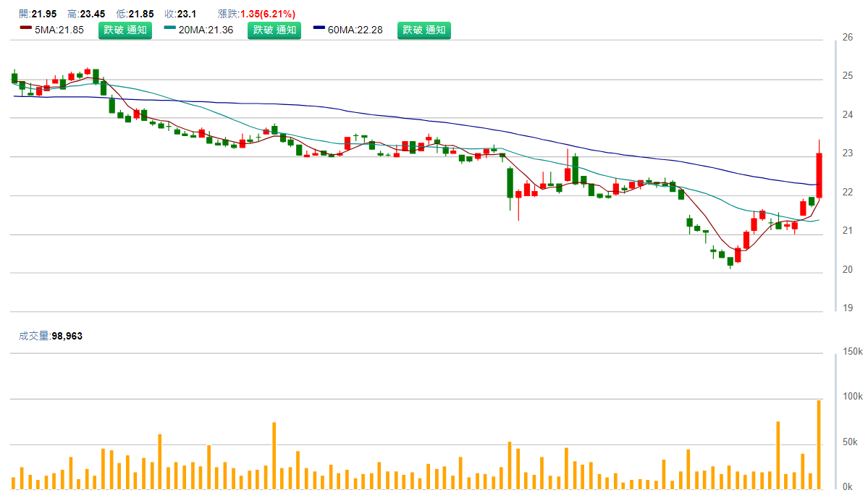868x498 pixels.
Task: Click the tall red candlestick at far right
Action: click(819, 175)
